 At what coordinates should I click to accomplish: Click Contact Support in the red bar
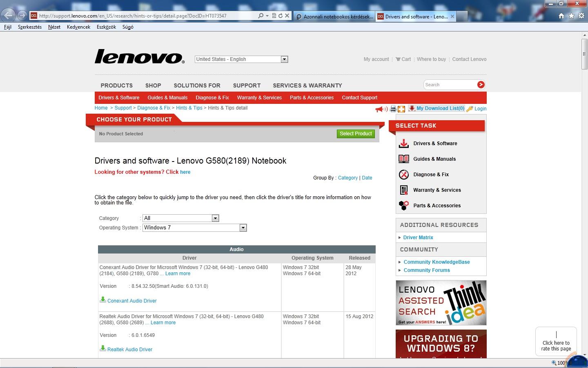(359, 98)
